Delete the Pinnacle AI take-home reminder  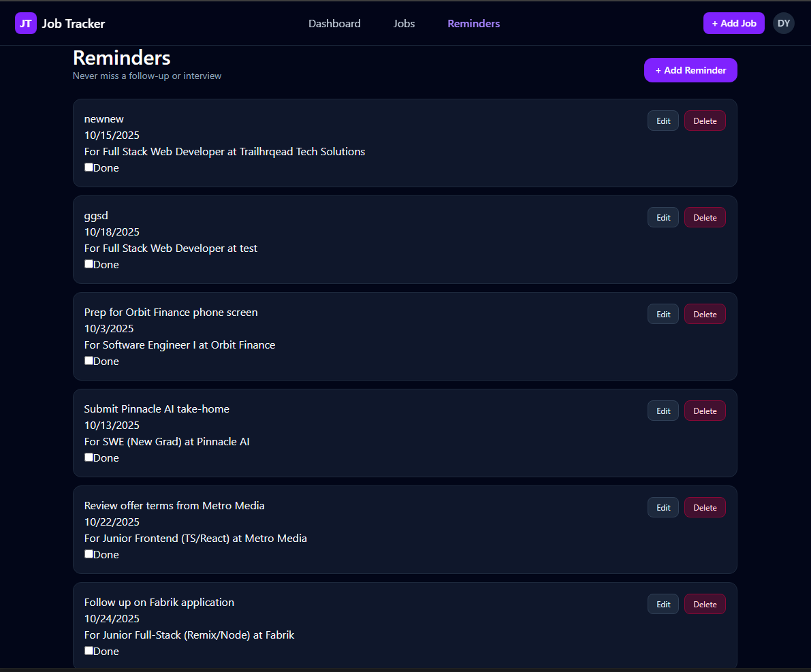pos(705,411)
